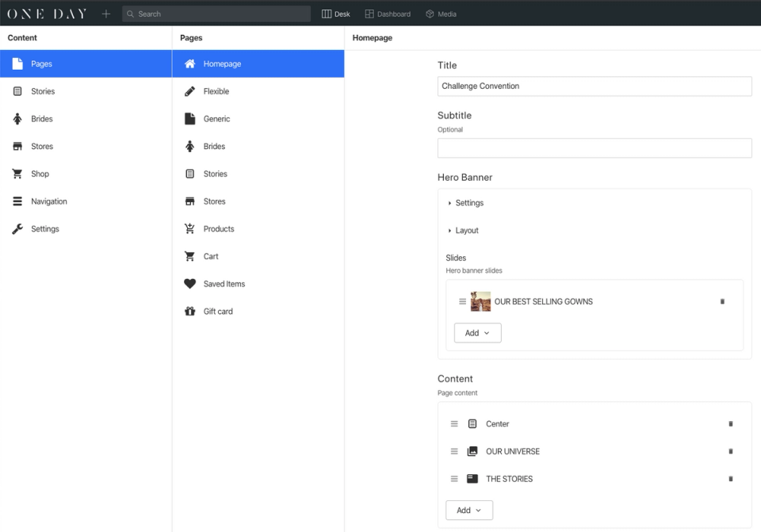The width and height of the screenshot is (761, 532).
Task: Click the Flexible pencil icon
Action: click(189, 91)
